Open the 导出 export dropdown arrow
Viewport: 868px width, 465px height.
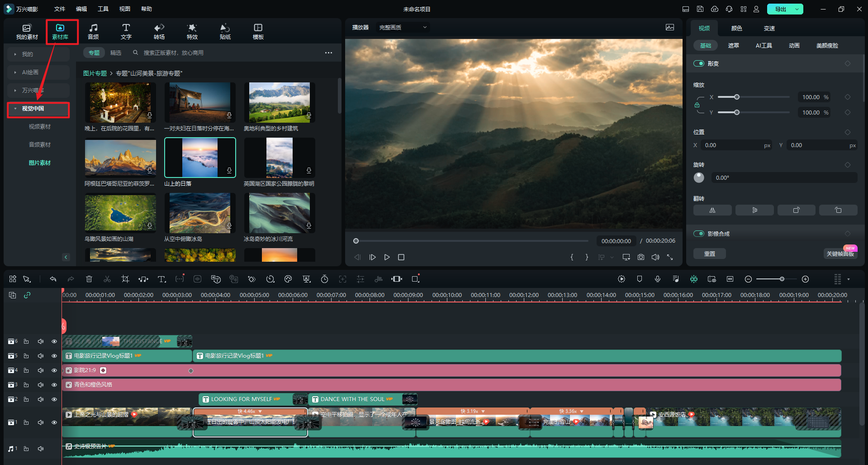pos(797,9)
